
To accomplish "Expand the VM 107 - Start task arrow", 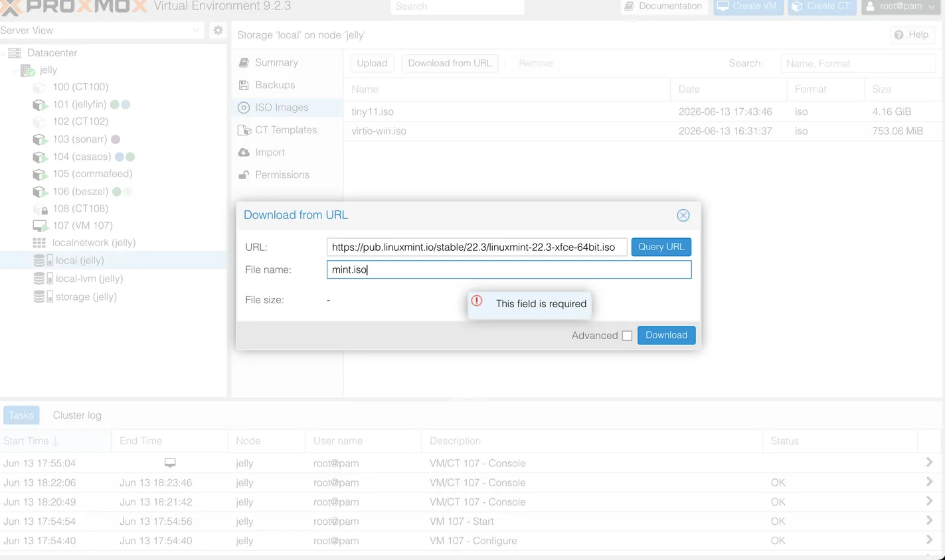I will coord(929,520).
